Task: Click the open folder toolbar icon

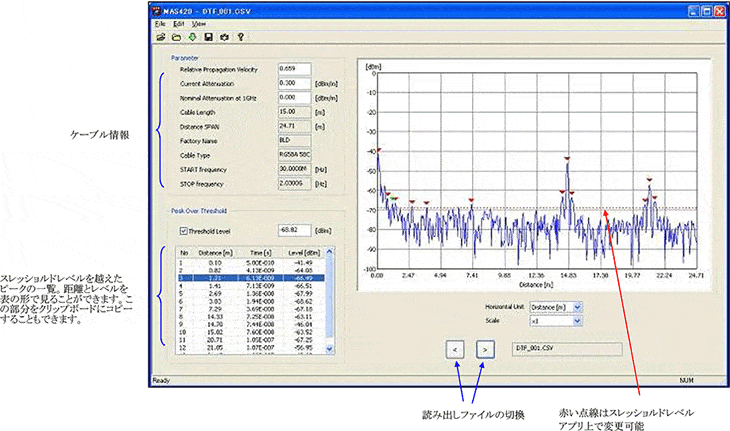Action: tap(176, 37)
